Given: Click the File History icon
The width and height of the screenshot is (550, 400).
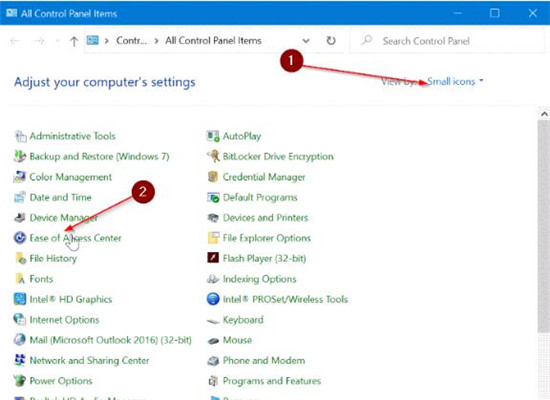Looking at the screenshot, I should [x=20, y=258].
